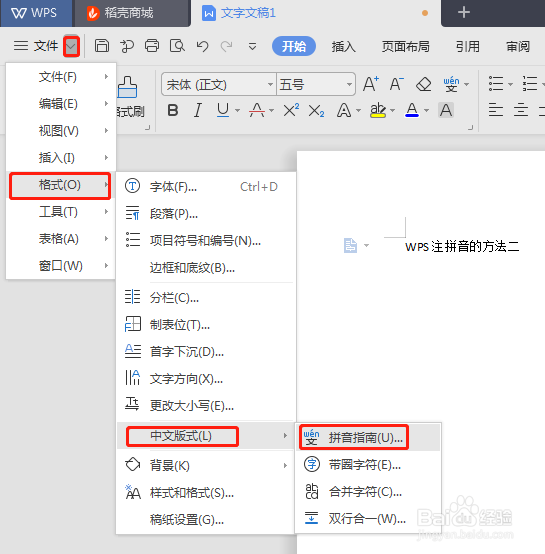The image size is (545, 554).
Task: Add new tab with plus button
Action: (x=463, y=12)
